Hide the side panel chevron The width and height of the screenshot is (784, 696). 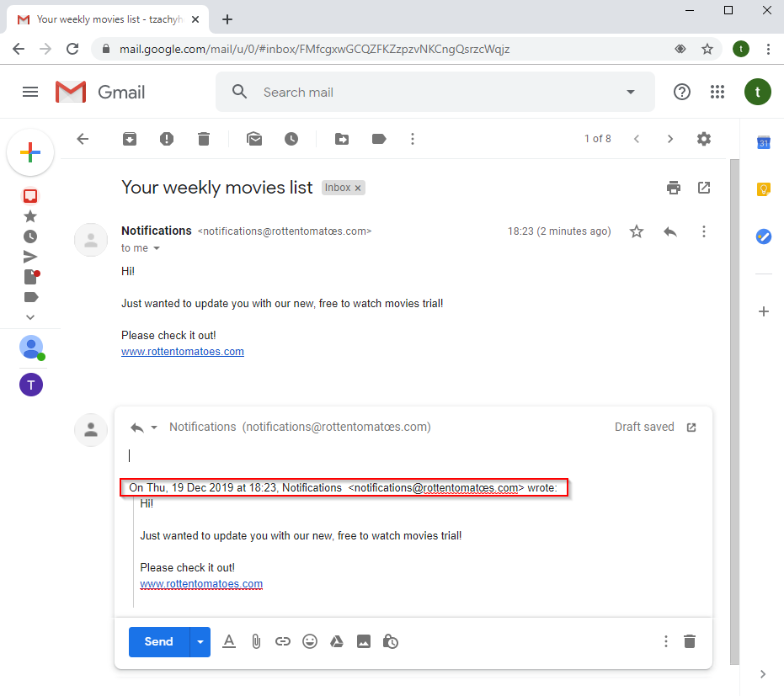[x=763, y=674]
